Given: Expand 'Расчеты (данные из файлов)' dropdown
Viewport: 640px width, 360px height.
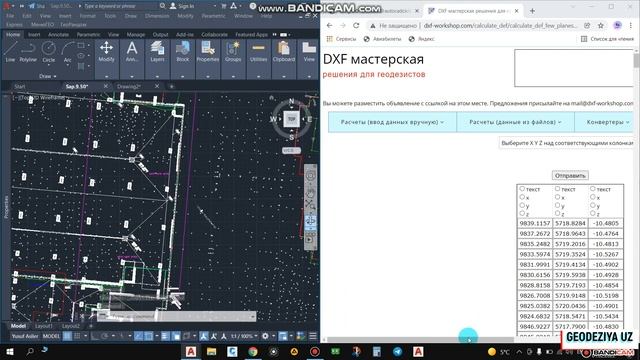Looking at the screenshot, I should point(515,122).
